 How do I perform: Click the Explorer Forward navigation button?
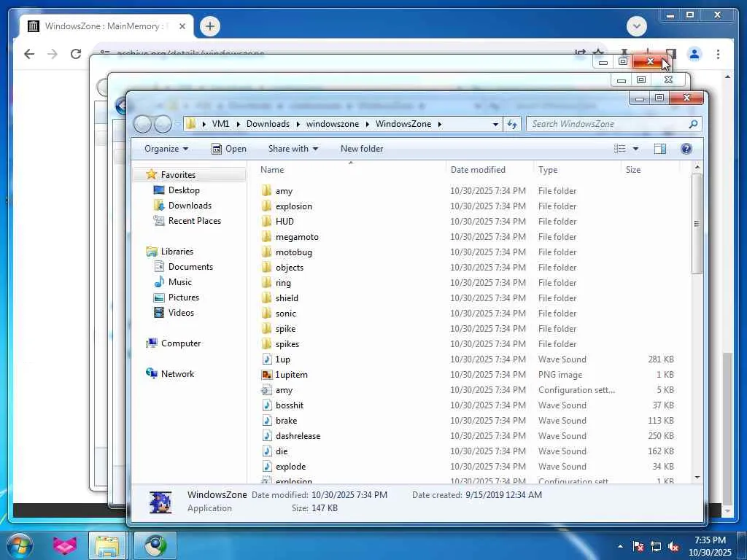[x=163, y=124]
